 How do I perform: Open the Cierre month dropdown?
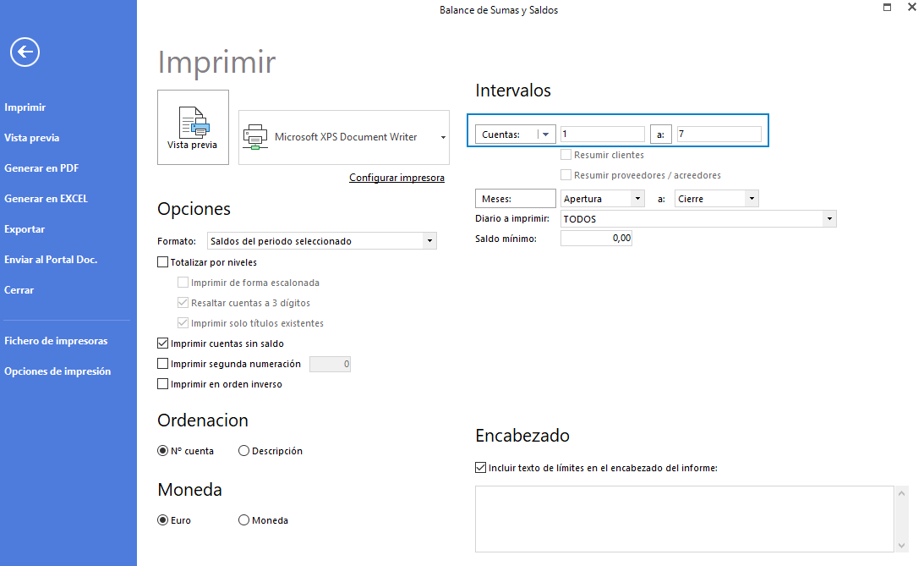pos(752,199)
